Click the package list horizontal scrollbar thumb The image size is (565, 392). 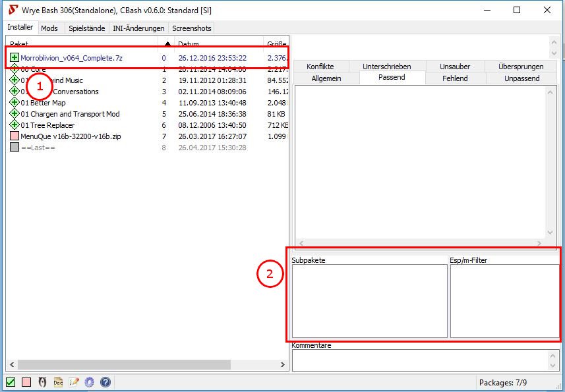coord(125,364)
